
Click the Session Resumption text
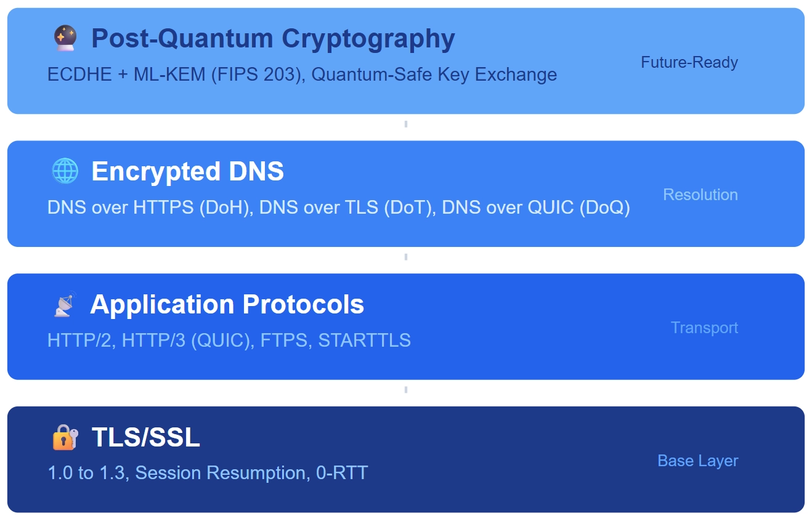pyautogui.click(x=220, y=473)
